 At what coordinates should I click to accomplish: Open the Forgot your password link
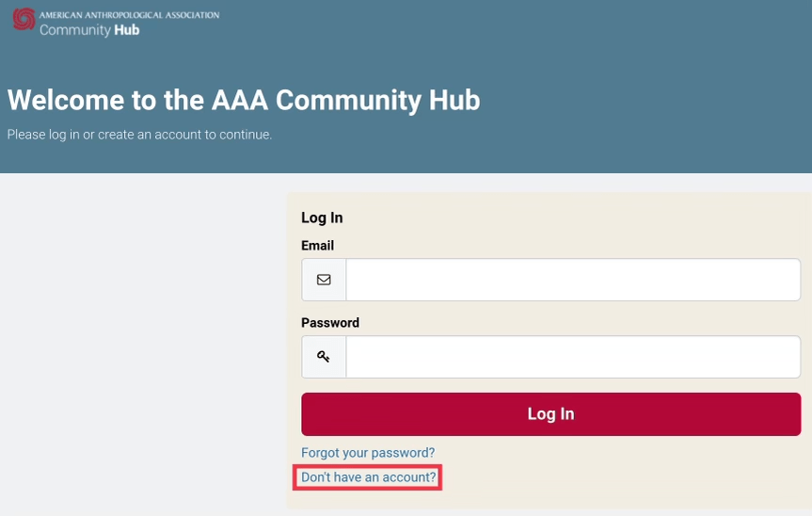(x=368, y=453)
